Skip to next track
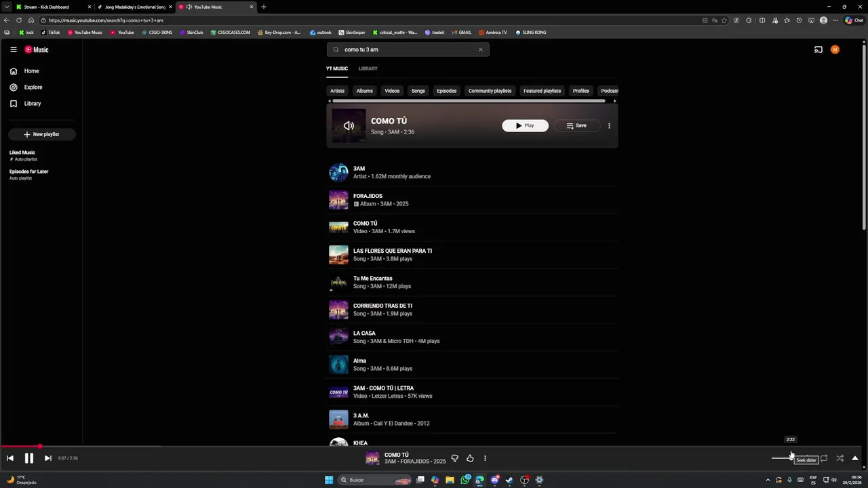Image resolution: width=868 pixels, height=488 pixels. click(47, 458)
